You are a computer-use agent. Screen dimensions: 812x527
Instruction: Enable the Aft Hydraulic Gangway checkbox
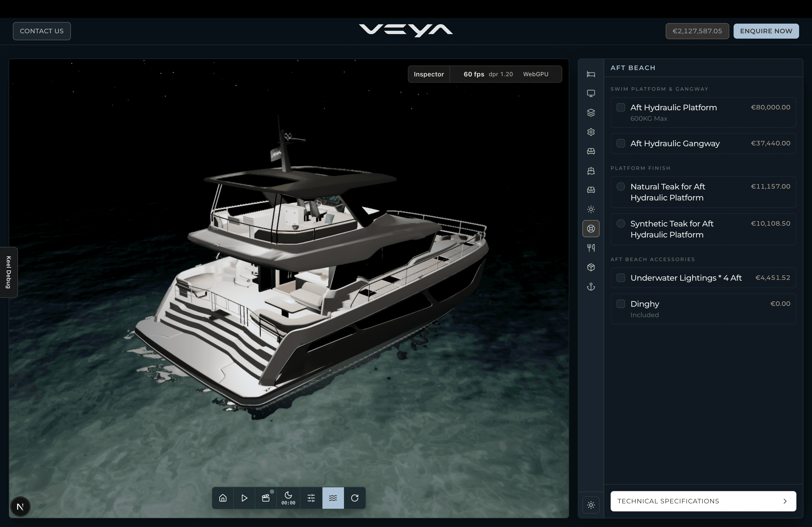621,143
